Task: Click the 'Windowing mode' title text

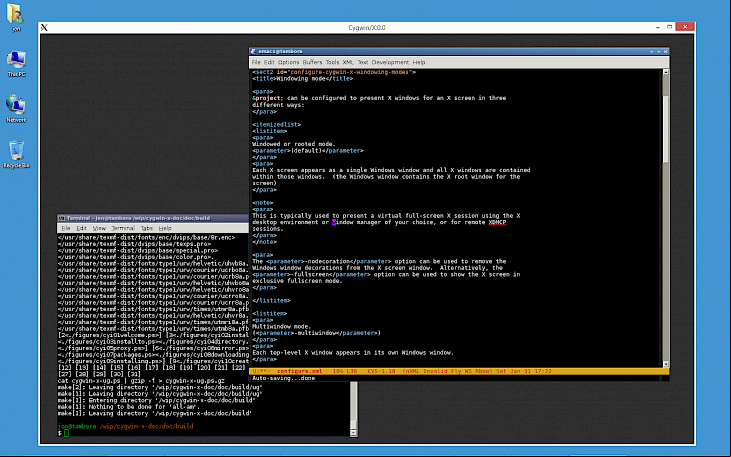Action: pyautogui.click(x=301, y=79)
